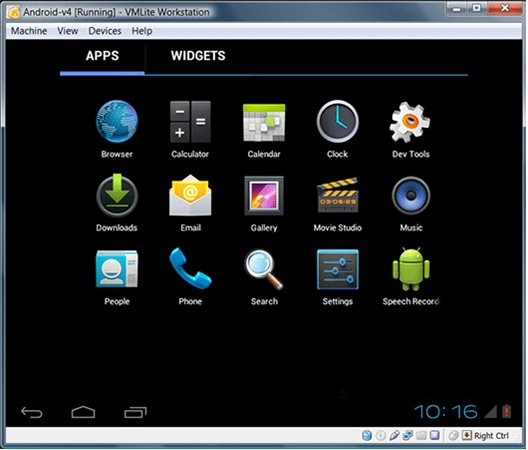Open the Email envelope icon
The width and height of the screenshot is (528, 450).
(x=190, y=195)
